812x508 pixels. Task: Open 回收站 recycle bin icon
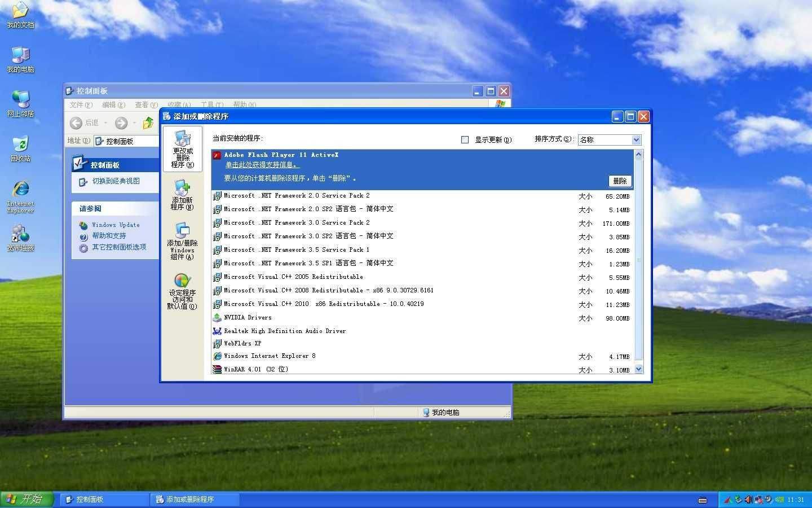click(20, 148)
